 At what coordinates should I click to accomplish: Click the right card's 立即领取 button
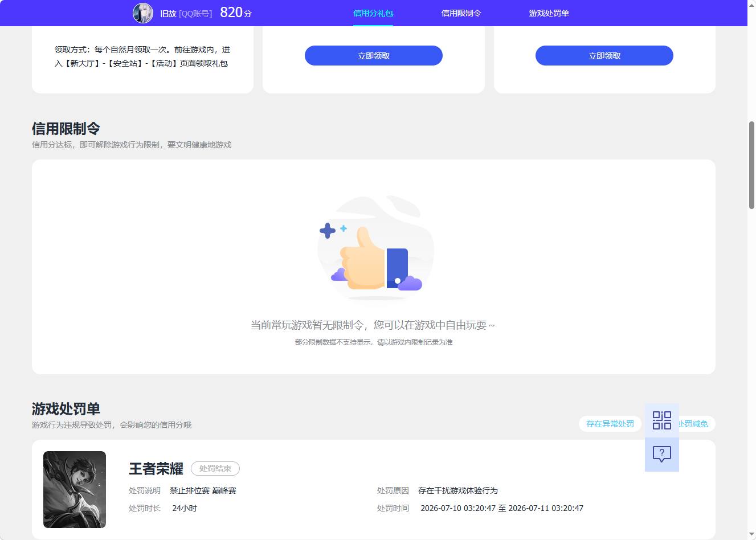(x=604, y=56)
